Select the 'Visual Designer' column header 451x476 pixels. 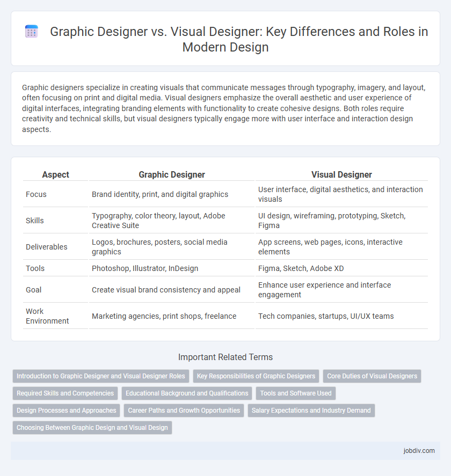pos(341,174)
